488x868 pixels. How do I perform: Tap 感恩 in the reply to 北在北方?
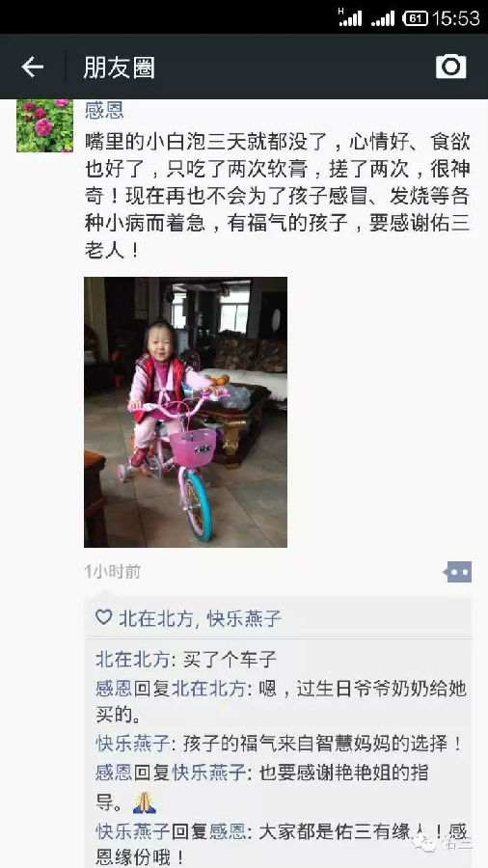point(114,689)
